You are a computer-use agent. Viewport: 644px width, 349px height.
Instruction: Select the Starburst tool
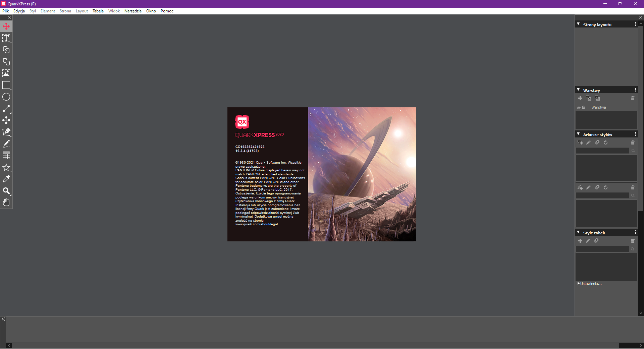6,167
